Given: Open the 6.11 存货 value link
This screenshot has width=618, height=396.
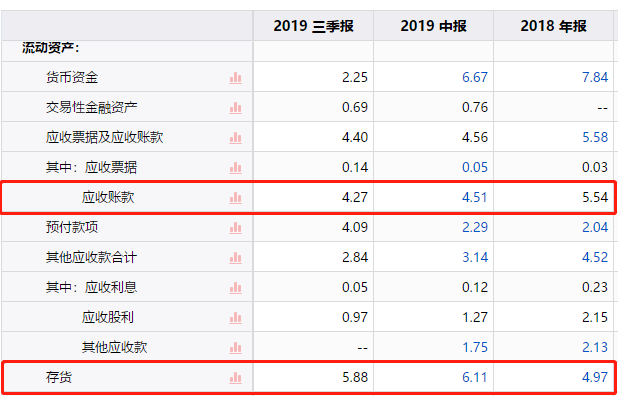Looking at the screenshot, I should 475,377.
